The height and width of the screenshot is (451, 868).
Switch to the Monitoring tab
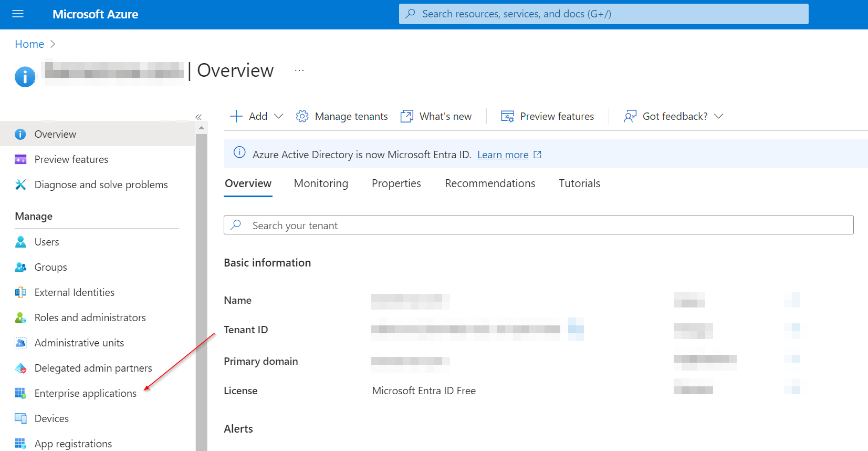click(x=321, y=183)
